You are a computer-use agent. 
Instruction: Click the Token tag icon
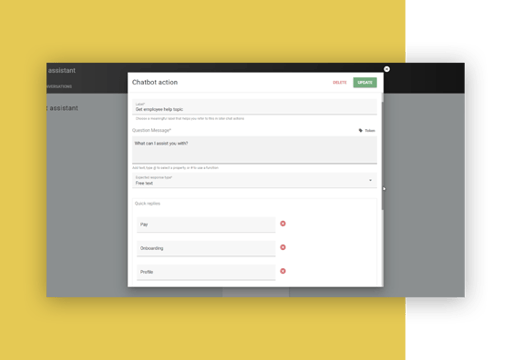tap(360, 130)
